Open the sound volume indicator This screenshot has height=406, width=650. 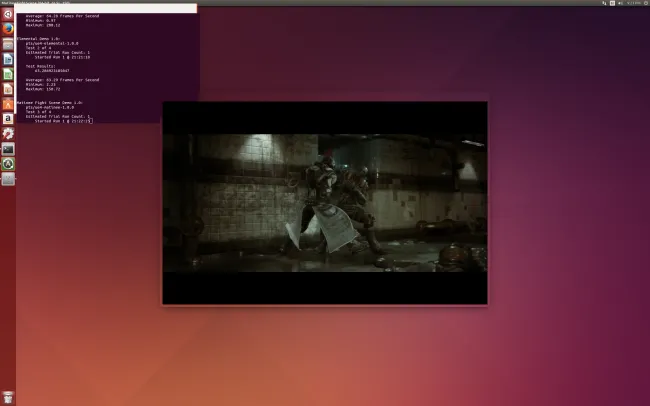click(621, 3)
